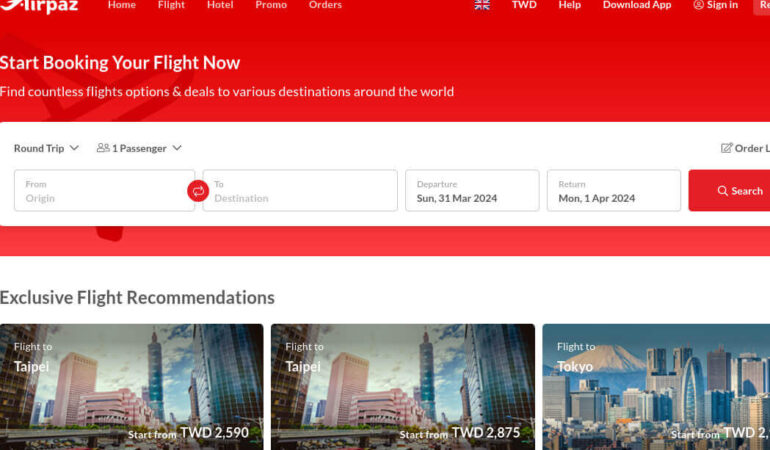770x450 pixels.
Task: Select Orders in the navigation bar
Action: [x=325, y=5]
